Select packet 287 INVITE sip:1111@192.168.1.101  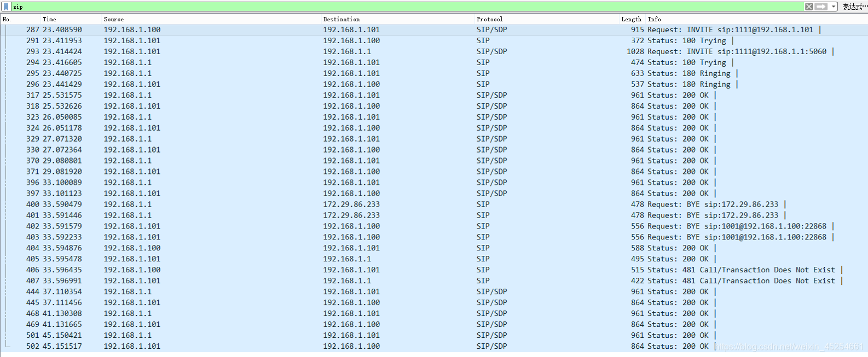(x=434, y=30)
